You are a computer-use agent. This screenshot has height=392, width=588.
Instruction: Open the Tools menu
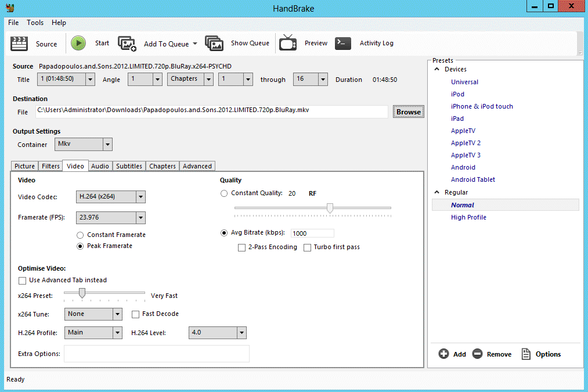pyautogui.click(x=35, y=23)
